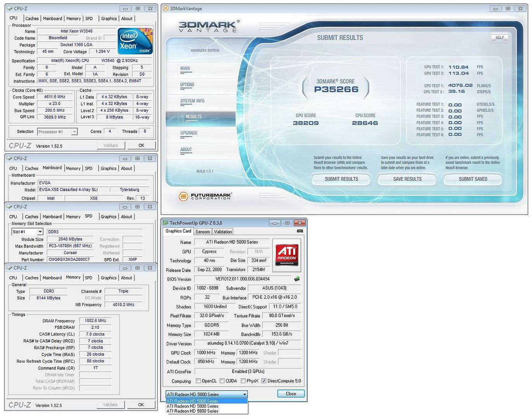The width and height of the screenshot is (532, 419).
Task: Click the GPU-Z camera screenshot icon
Action: point(300,231)
